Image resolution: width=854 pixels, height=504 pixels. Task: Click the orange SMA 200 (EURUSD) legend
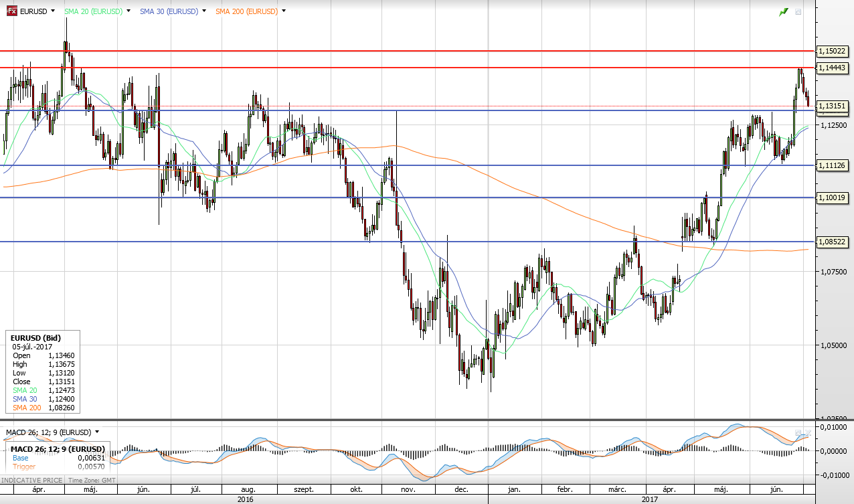pyautogui.click(x=247, y=11)
